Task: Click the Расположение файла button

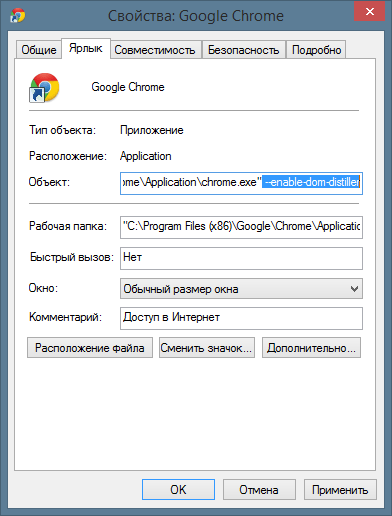Action: point(90,348)
